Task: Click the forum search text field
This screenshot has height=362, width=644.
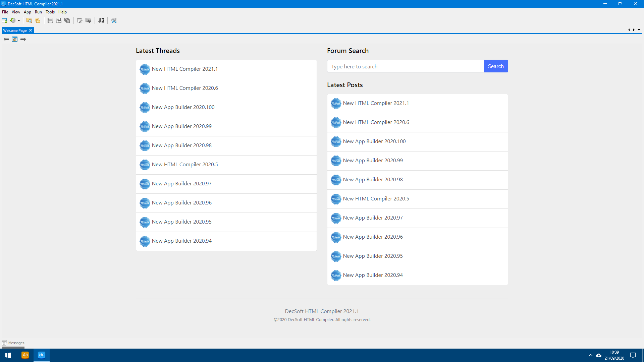Action: (405, 66)
